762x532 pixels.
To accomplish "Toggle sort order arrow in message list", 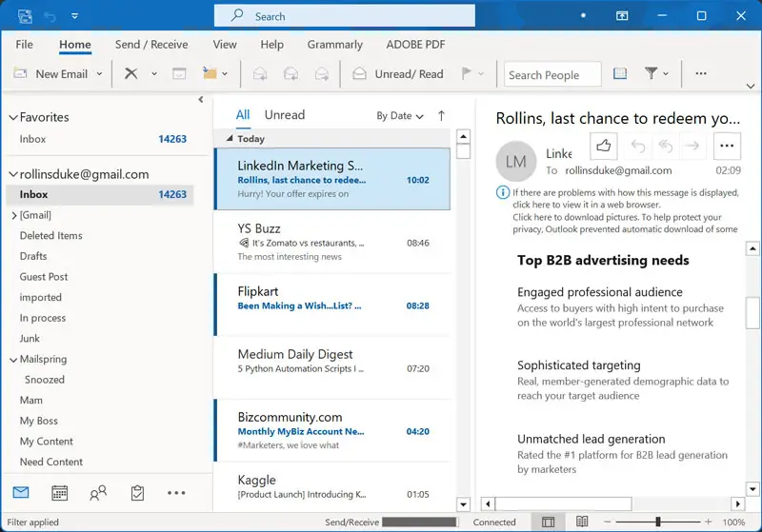I will click(441, 116).
